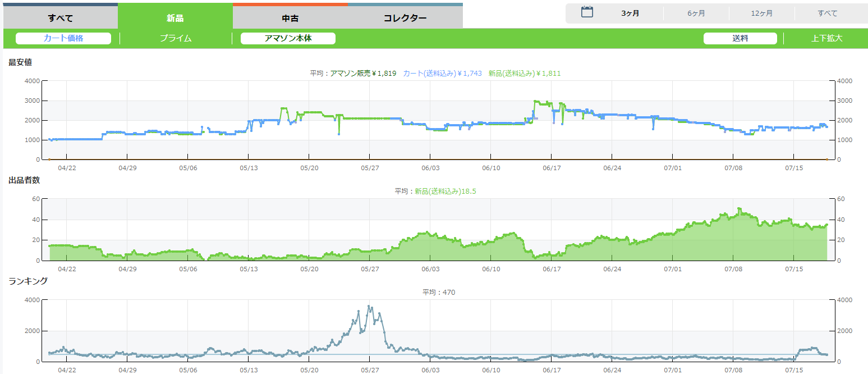
Task: Select the 12ヶ月 time range
Action: [x=762, y=13]
